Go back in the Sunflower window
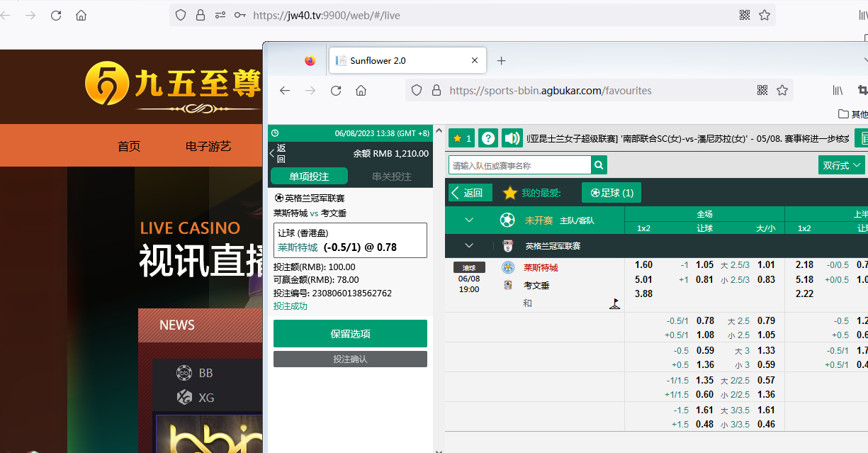Screen dimensions: 868x453 click(285, 91)
